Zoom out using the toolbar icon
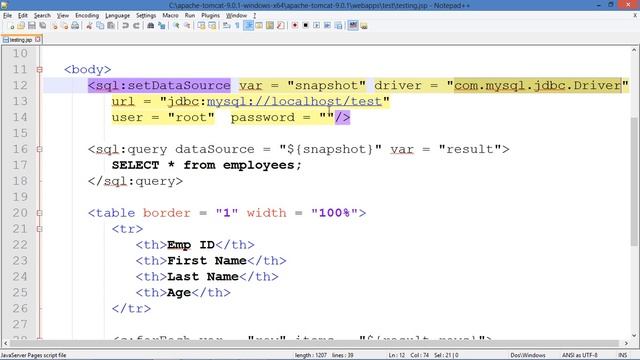 click(x=187, y=26)
